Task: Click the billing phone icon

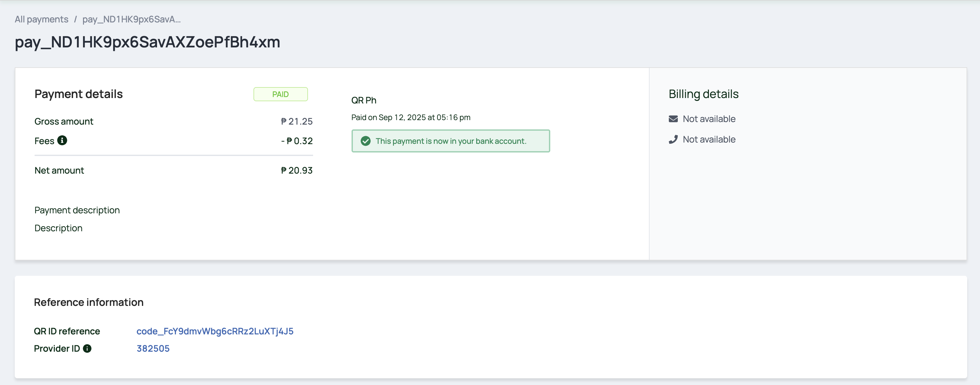Action: pos(673,139)
